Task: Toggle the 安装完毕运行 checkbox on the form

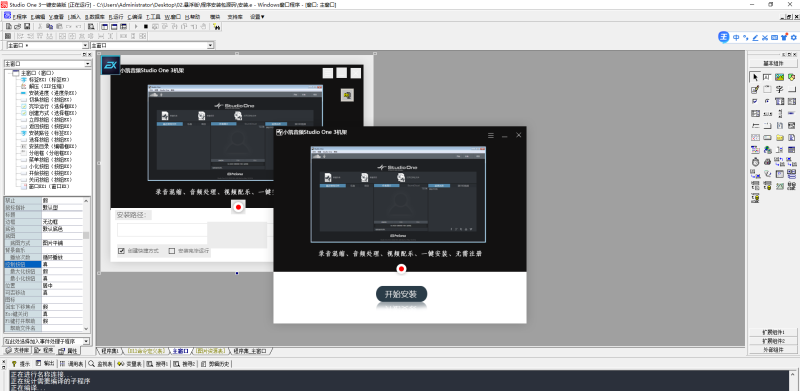Action: tap(172, 251)
